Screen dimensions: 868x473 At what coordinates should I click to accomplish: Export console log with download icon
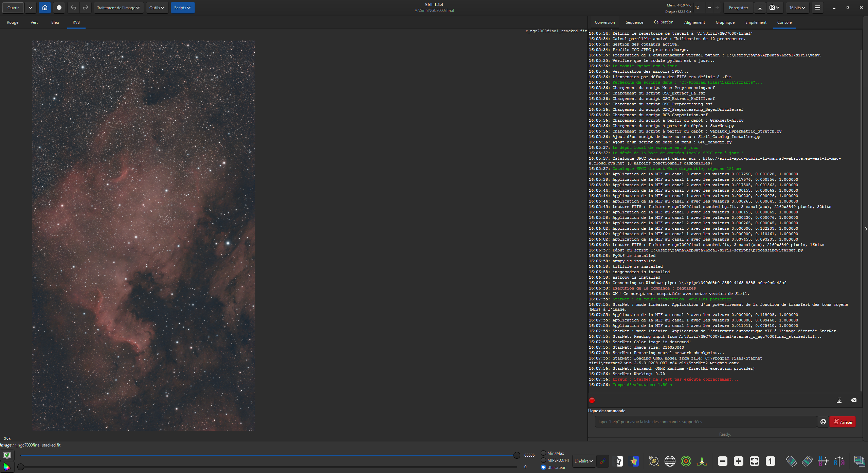839,400
